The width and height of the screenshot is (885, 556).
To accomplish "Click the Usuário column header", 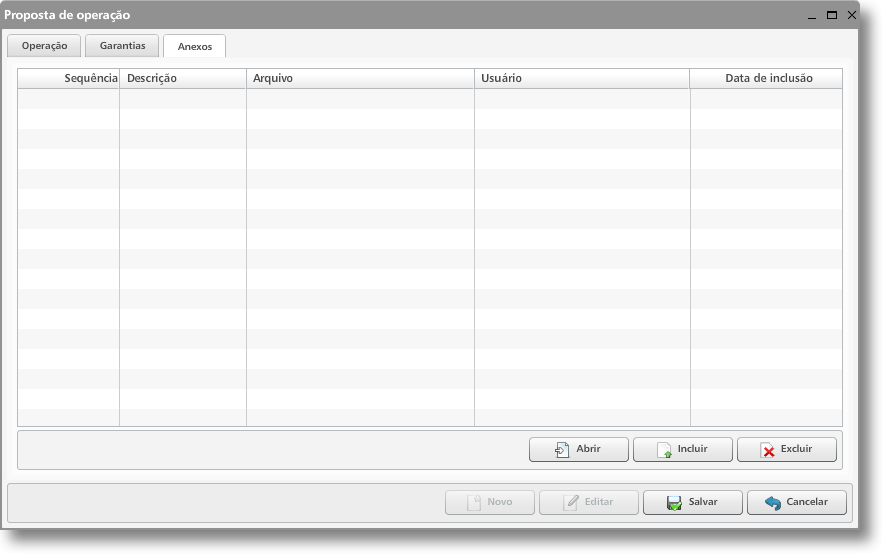I will [582, 78].
